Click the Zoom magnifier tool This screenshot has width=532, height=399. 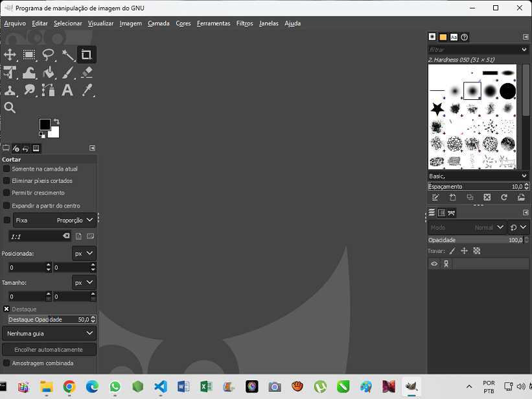pyautogui.click(x=10, y=108)
